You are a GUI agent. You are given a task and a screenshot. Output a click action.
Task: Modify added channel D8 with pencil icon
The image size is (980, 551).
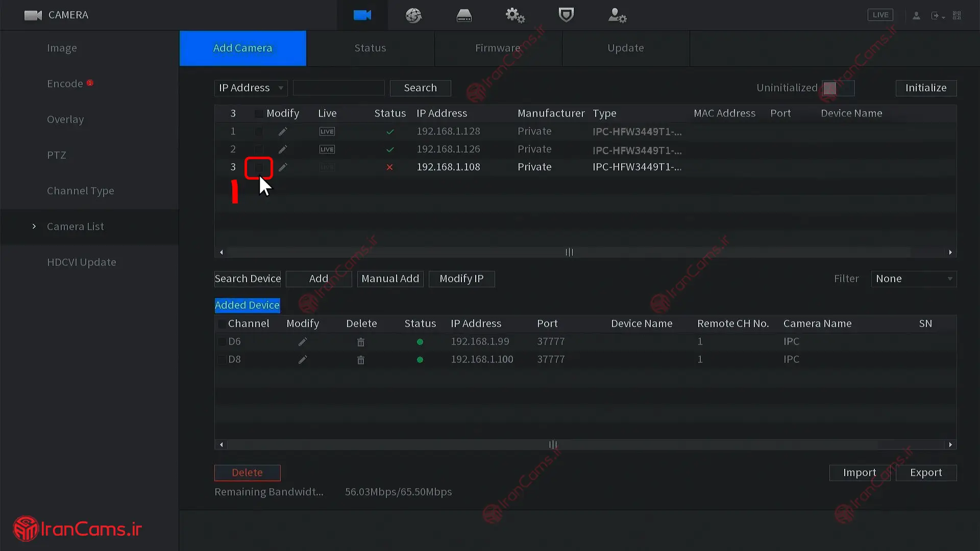click(303, 360)
